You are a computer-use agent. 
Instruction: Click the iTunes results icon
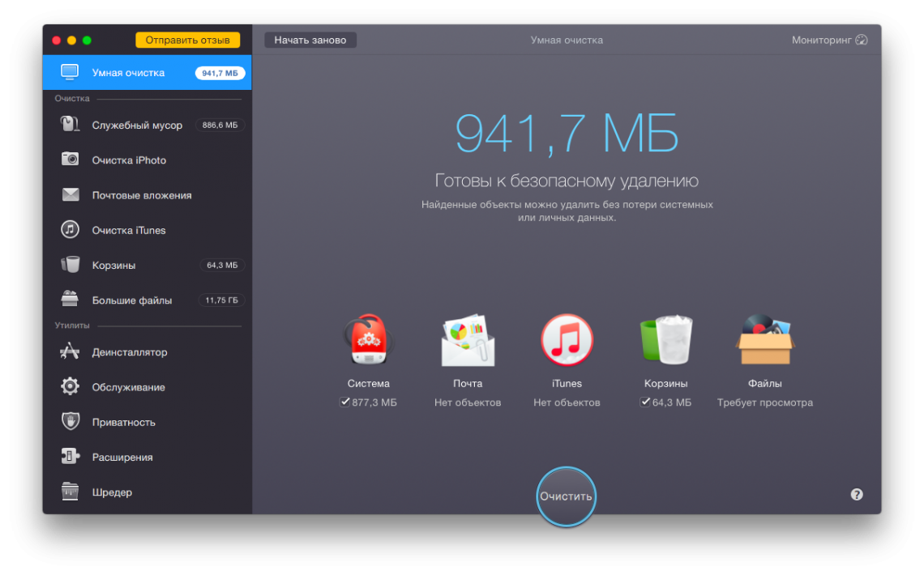[566, 339]
